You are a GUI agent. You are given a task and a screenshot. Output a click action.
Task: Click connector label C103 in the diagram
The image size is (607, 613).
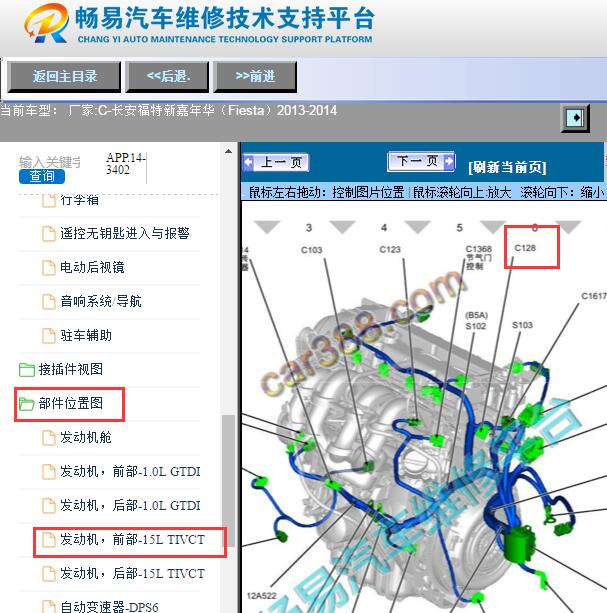pyautogui.click(x=312, y=250)
